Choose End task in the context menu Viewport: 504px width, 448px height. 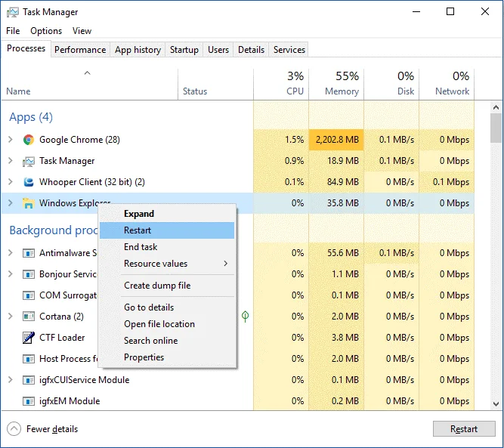click(167, 247)
